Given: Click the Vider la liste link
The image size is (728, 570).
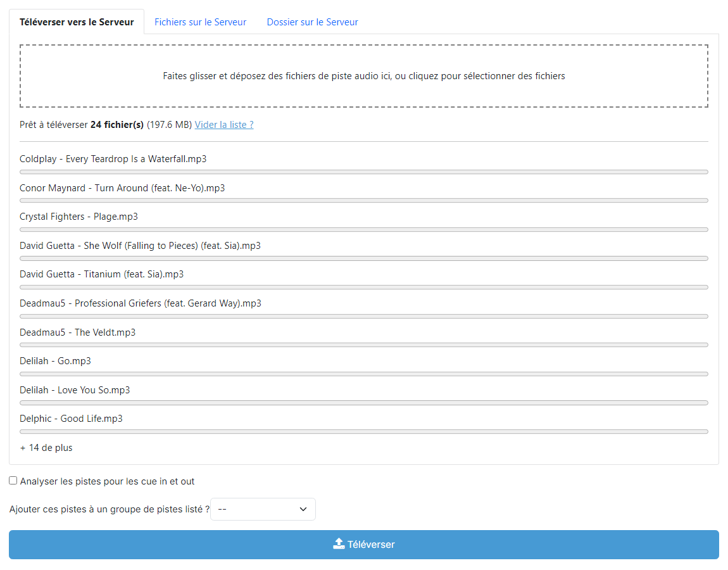Looking at the screenshot, I should click(x=224, y=125).
